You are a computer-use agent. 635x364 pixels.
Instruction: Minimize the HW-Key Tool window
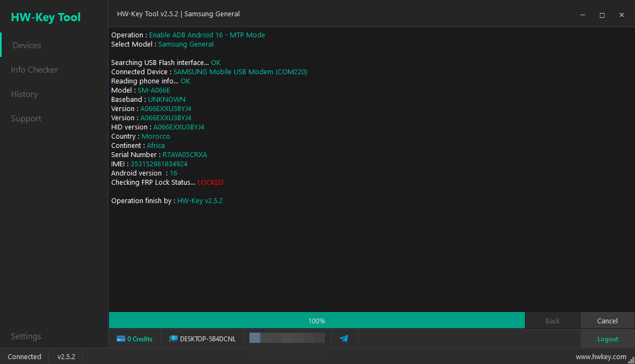[583, 15]
